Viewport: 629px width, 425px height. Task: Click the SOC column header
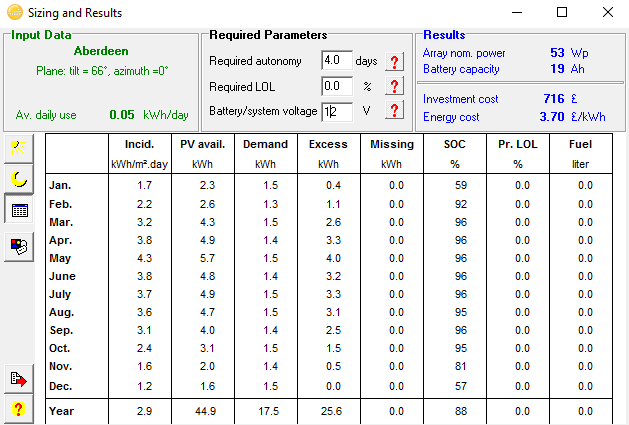tap(455, 145)
